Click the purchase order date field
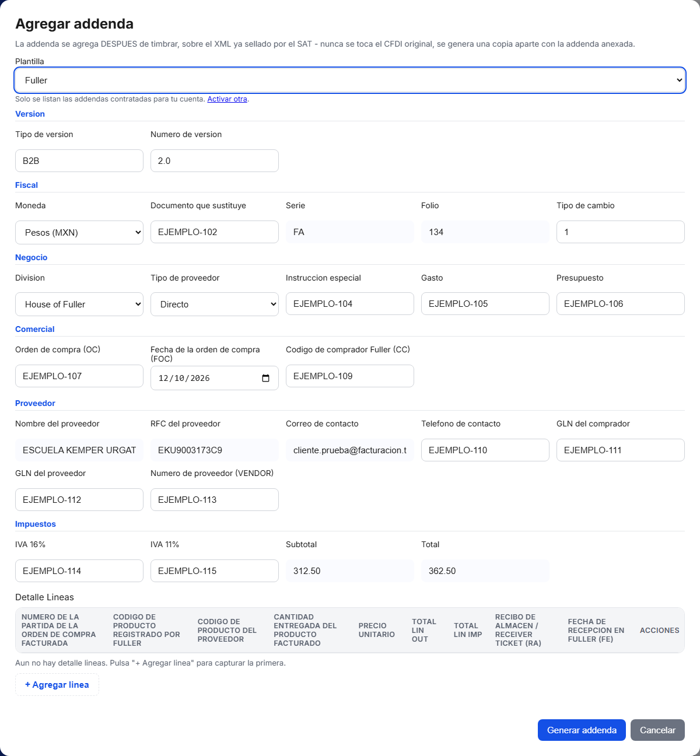Image resolution: width=700 pixels, height=756 pixels. click(x=215, y=378)
